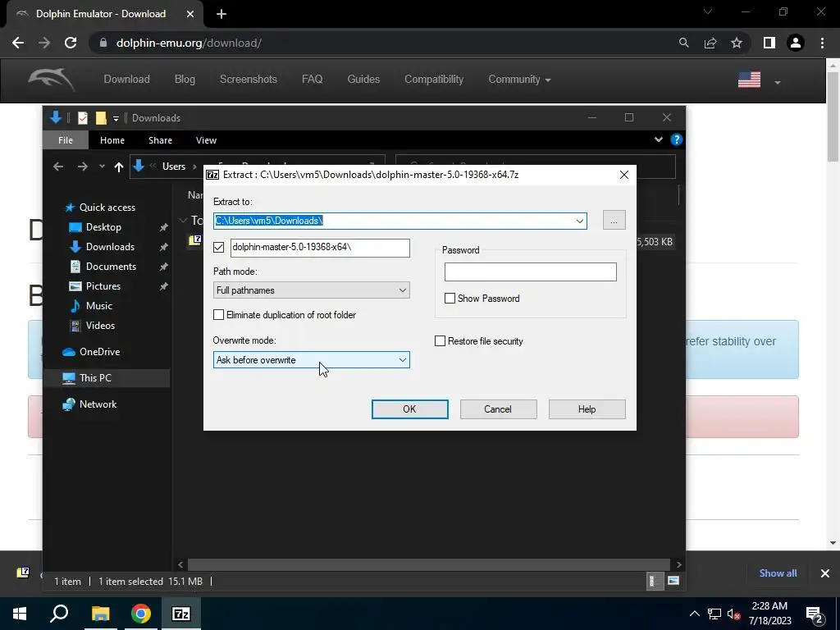The height and width of the screenshot is (630, 840).
Task: Expand the Explorer ribbon chevron
Action: (659, 139)
